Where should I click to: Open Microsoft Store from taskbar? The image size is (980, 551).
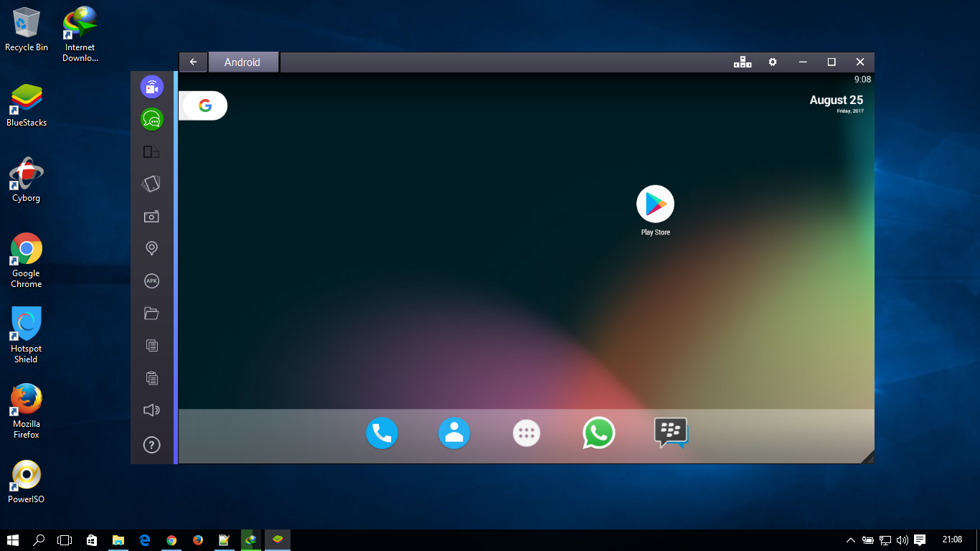click(92, 540)
